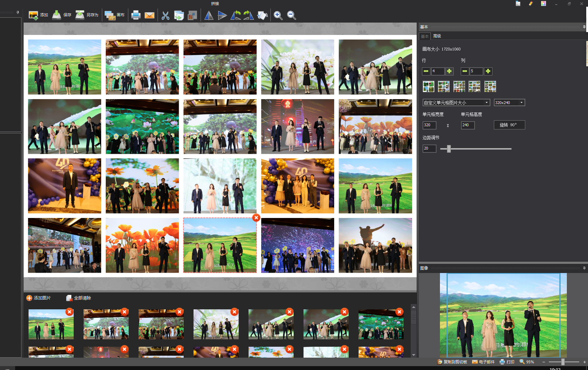This screenshot has height=370, width=588.
Task: Switch to the 高级 (Advanced) tab
Action: [437, 36]
